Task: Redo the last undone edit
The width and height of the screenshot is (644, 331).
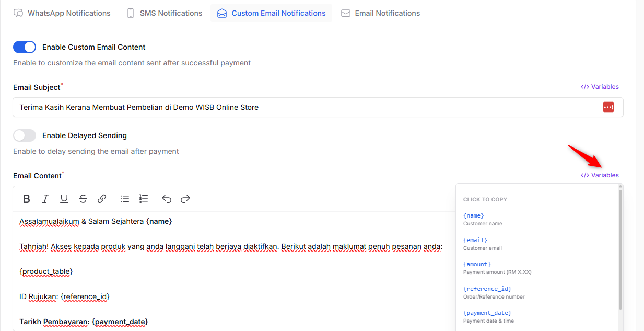Action: pos(185,199)
